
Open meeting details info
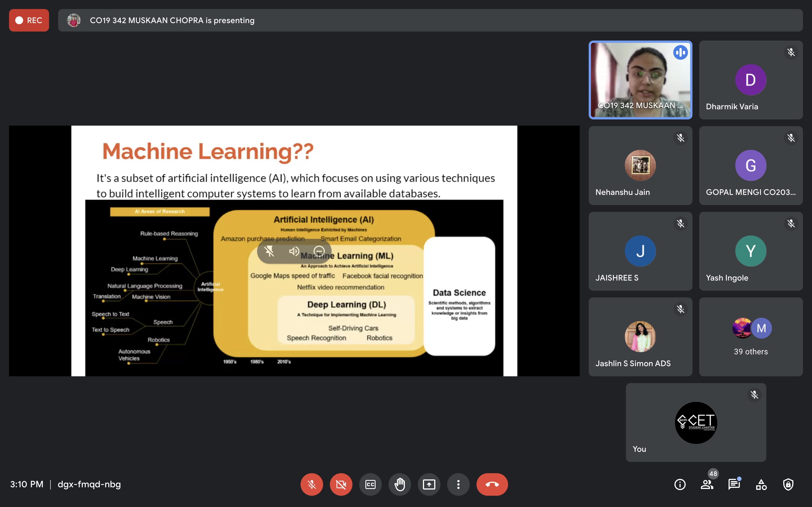pyautogui.click(x=680, y=484)
